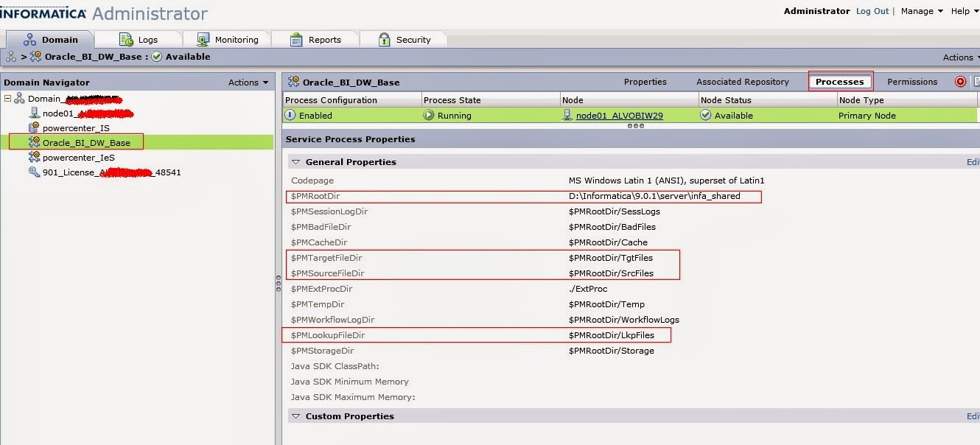Image resolution: width=980 pixels, height=445 pixels.
Task: Select the 901_License item in navigator
Action: (111, 172)
